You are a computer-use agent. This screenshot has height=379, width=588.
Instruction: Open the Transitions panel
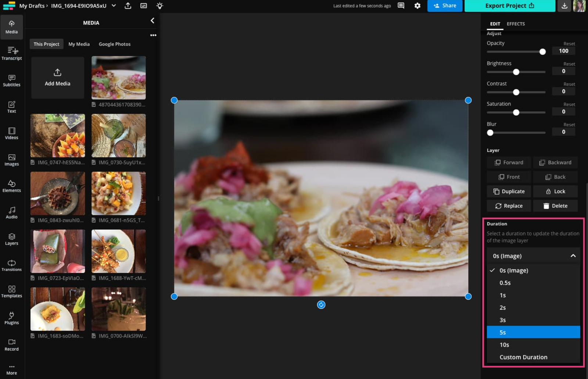[11, 265]
